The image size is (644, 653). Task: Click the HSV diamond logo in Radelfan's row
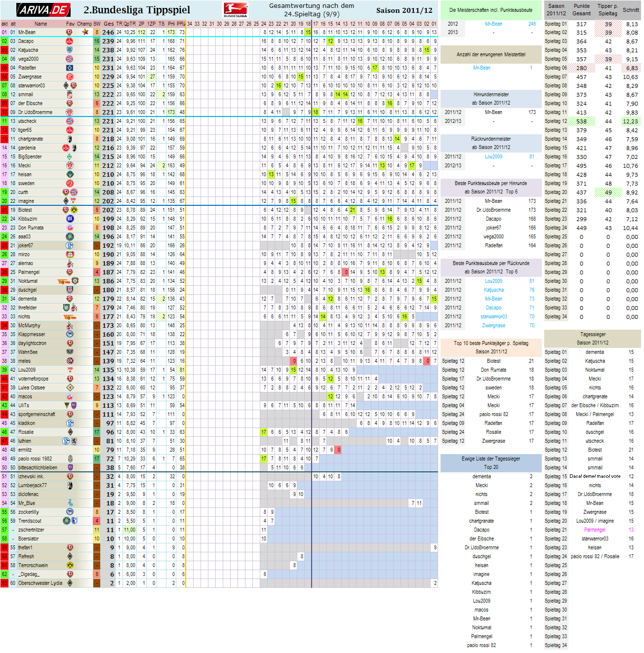coord(69,68)
